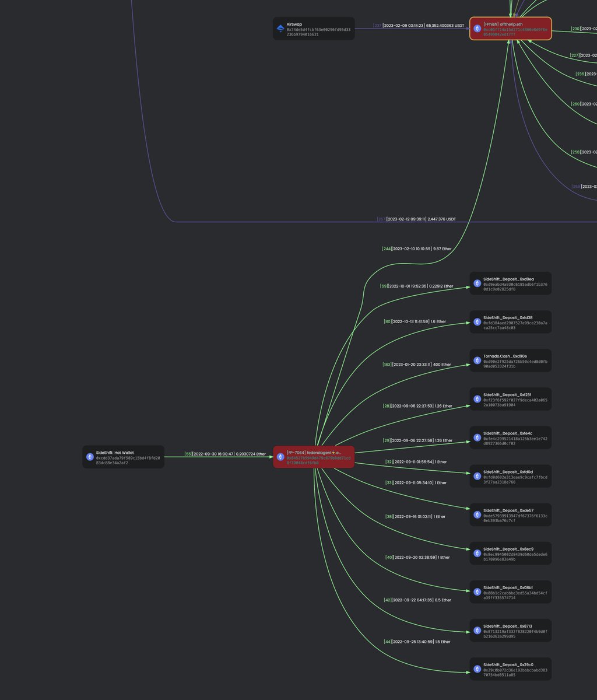Select the SideShift_Deposit_0x8ec9 node icon

click(x=477, y=553)
